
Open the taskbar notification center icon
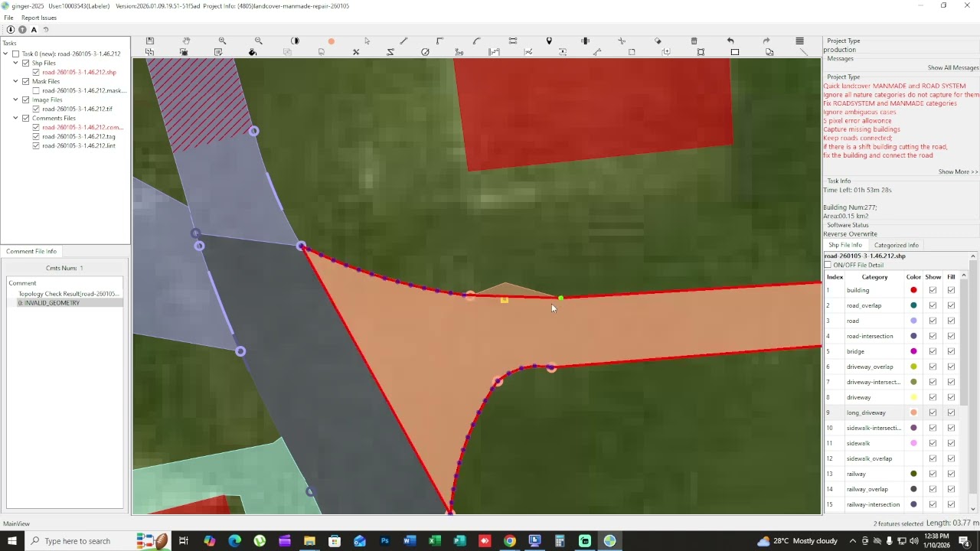(x=965, y=541)
